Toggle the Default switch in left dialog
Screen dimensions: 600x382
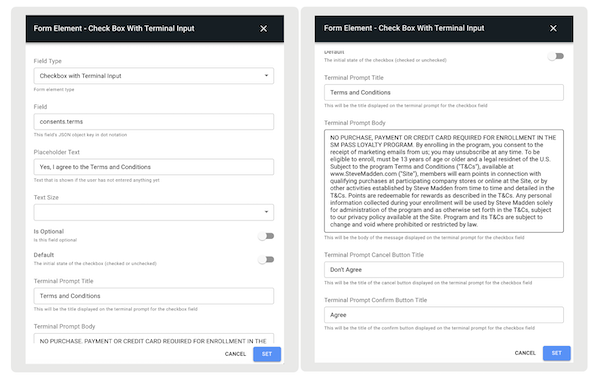click(266, 260)
